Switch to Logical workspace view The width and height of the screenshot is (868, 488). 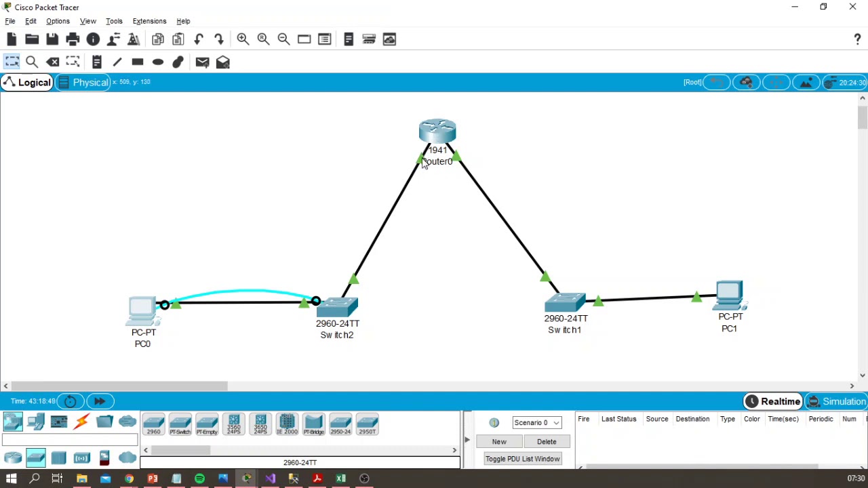27,83
